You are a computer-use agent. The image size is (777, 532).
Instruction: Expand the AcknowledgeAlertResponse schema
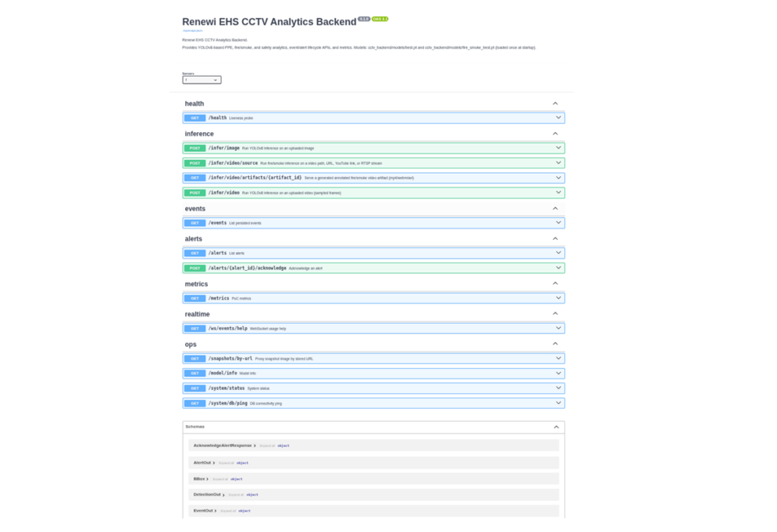click(x=225, y=445)
